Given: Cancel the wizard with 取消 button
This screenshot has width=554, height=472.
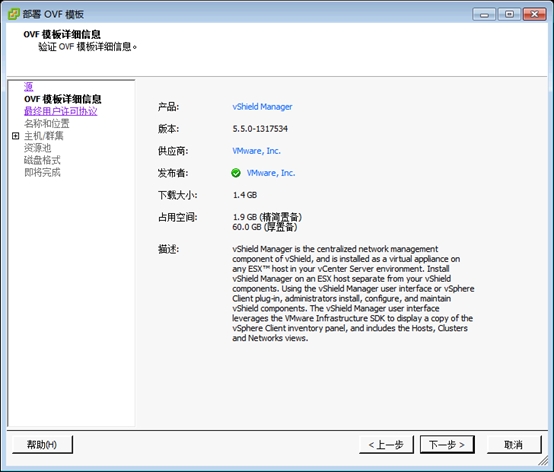Looking at the screenshot, I should click(514, 444).
